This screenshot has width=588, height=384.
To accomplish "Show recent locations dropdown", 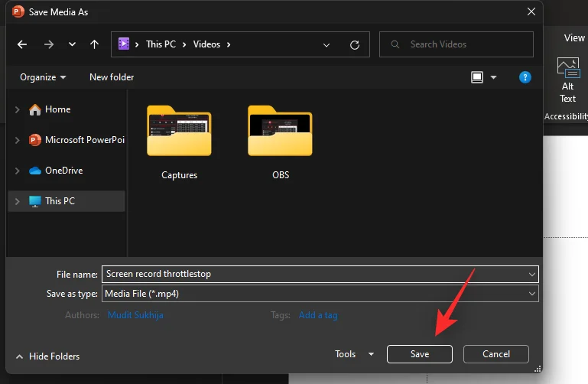I will (72, 44).
